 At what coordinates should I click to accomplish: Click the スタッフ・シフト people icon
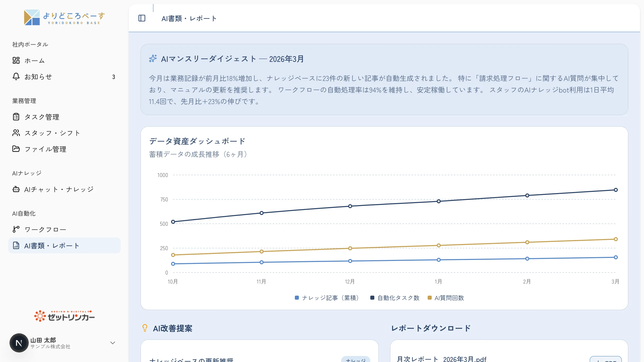16,133
